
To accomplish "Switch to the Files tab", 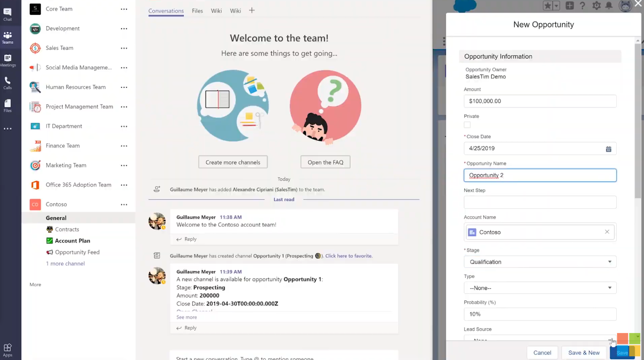I will click(197, 11).
